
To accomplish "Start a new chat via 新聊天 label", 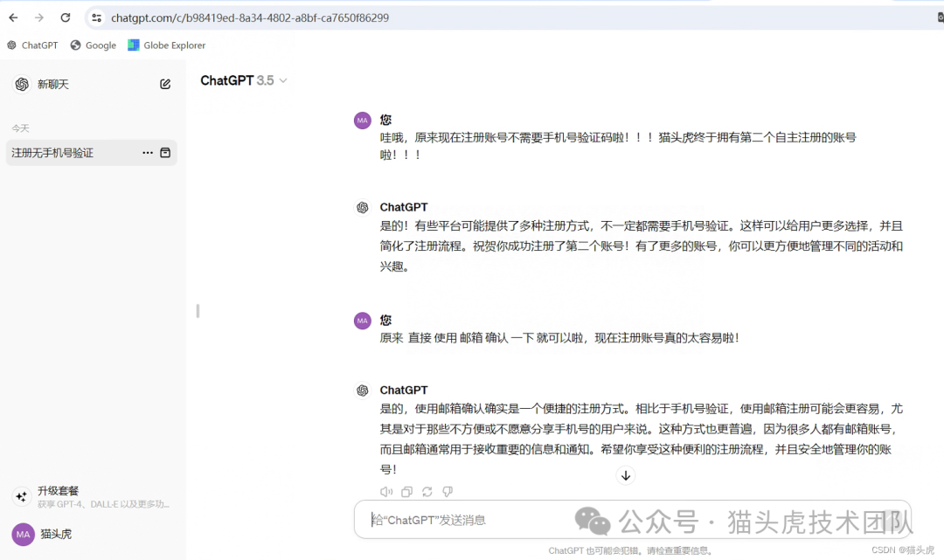I will coord(53,84).
